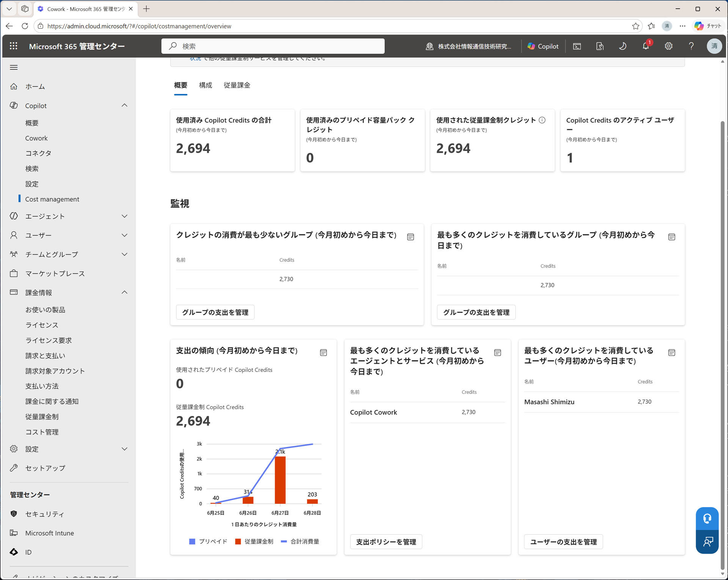Expand the 設定 navigation section chevron
Viewport: 728px width, 580px height.
(x=124, y=449)
